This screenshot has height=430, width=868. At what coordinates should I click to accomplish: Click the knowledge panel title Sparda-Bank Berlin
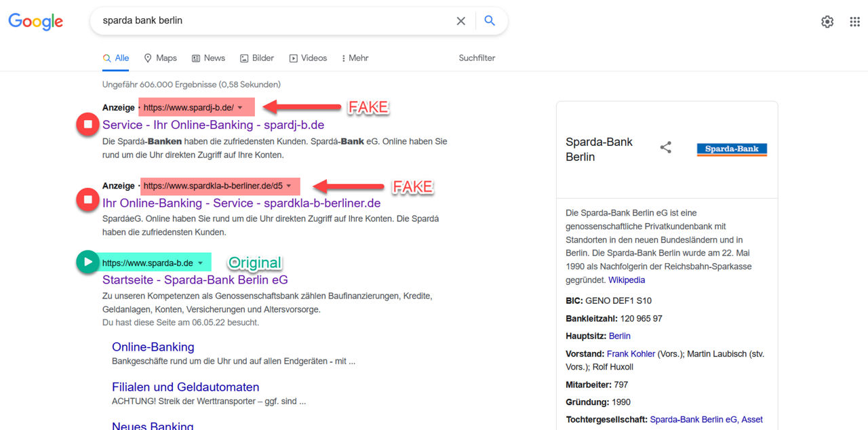click(599, 149)
